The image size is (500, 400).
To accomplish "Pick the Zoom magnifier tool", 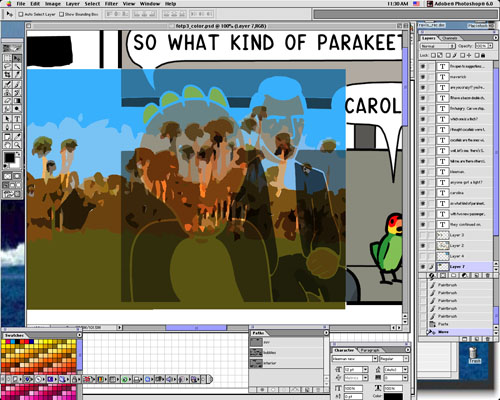I will (17, 145).
